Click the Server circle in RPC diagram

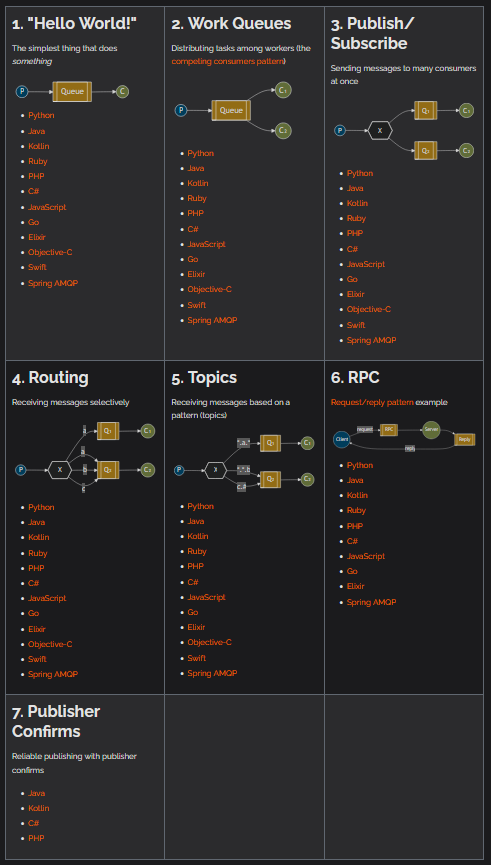click(431, 429)
